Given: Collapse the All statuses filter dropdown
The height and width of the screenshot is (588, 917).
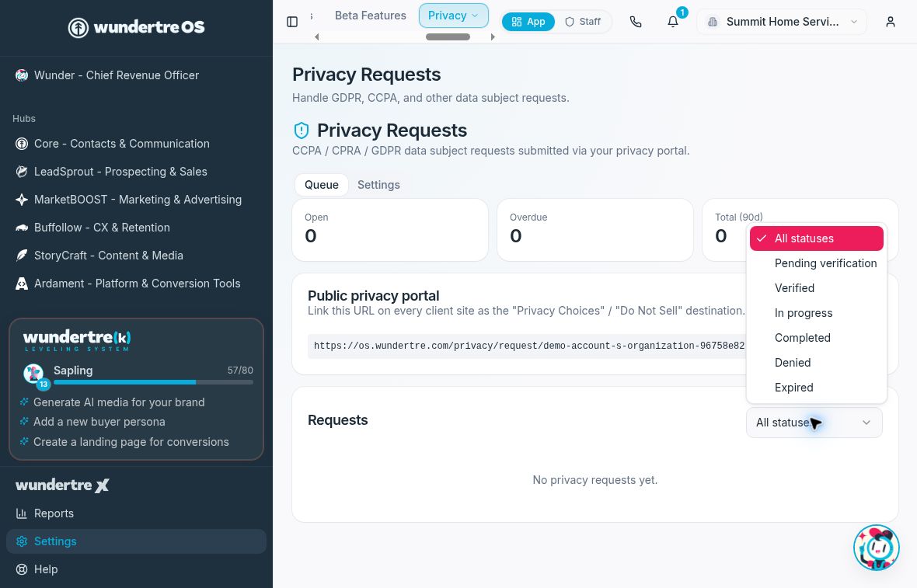Looking at the screenshot, I should click(814, 423).
